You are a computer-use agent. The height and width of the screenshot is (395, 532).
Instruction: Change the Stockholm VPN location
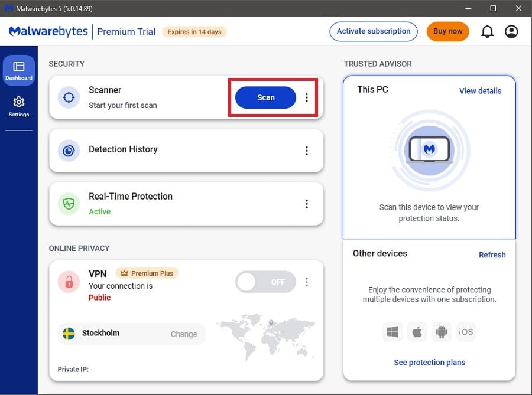[x=184, y=334]
